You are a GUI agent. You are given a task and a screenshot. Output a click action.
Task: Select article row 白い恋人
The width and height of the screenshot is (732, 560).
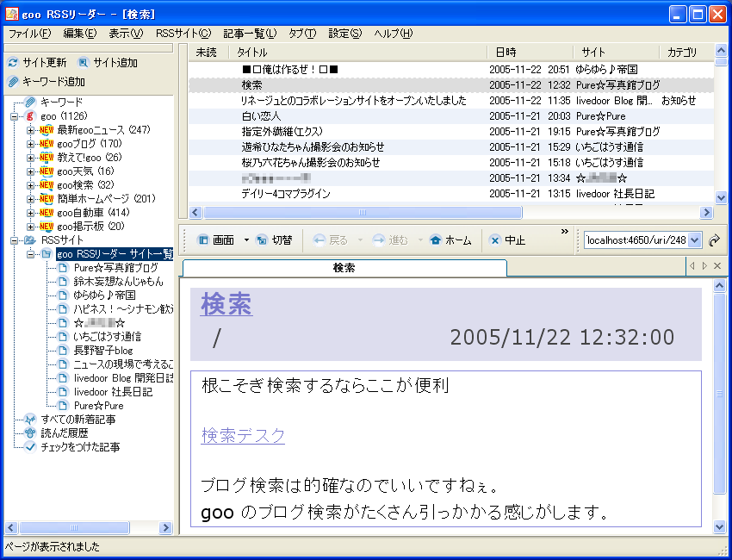pos(451,115)
